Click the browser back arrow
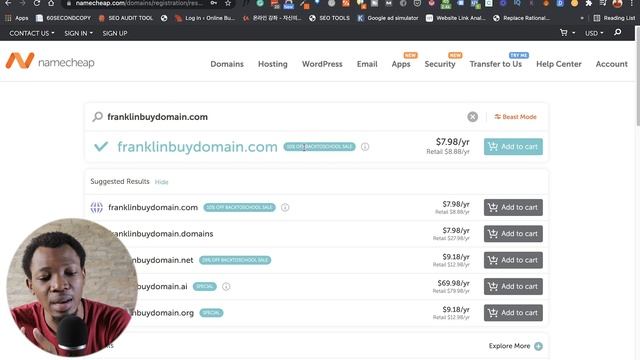640x360 pixels. [8, 3]
